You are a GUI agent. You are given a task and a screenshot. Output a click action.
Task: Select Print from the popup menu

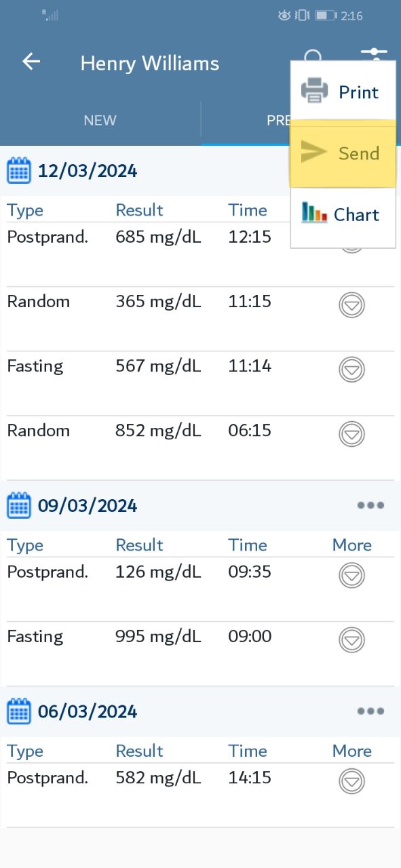(343, 92)
